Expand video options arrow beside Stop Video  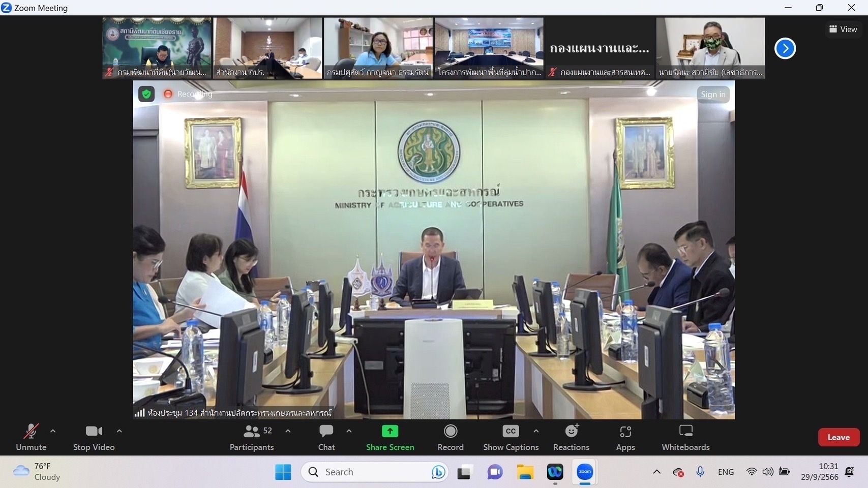(x=119, y=431)
